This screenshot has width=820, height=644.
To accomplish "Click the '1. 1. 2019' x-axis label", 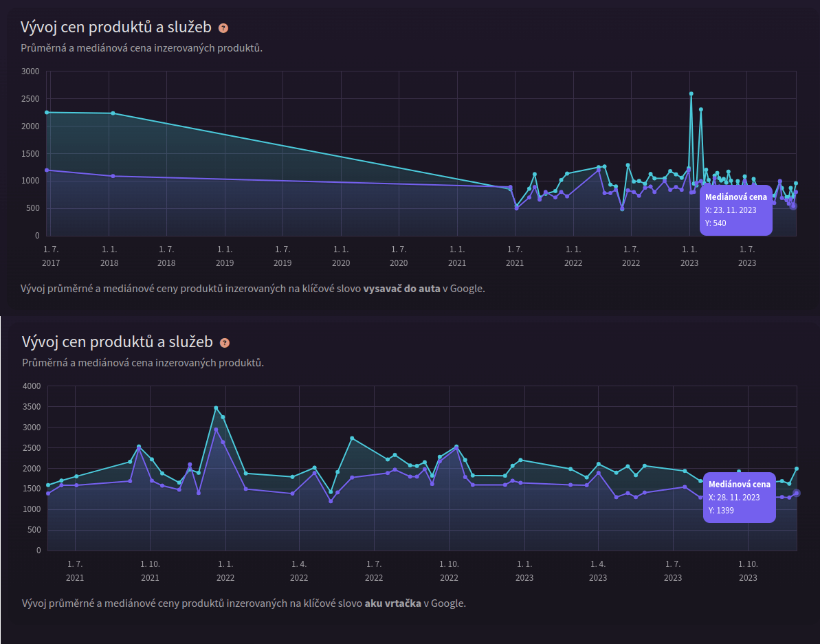I will tap(225, 256).
